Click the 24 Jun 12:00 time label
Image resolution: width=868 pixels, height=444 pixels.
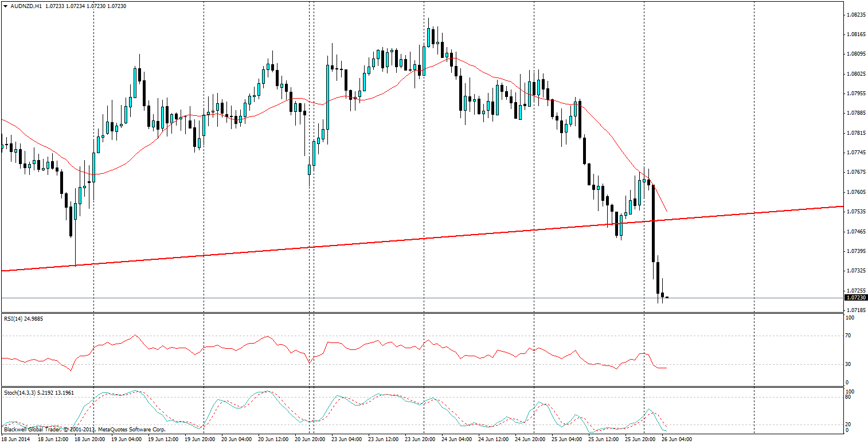[494, 439]
